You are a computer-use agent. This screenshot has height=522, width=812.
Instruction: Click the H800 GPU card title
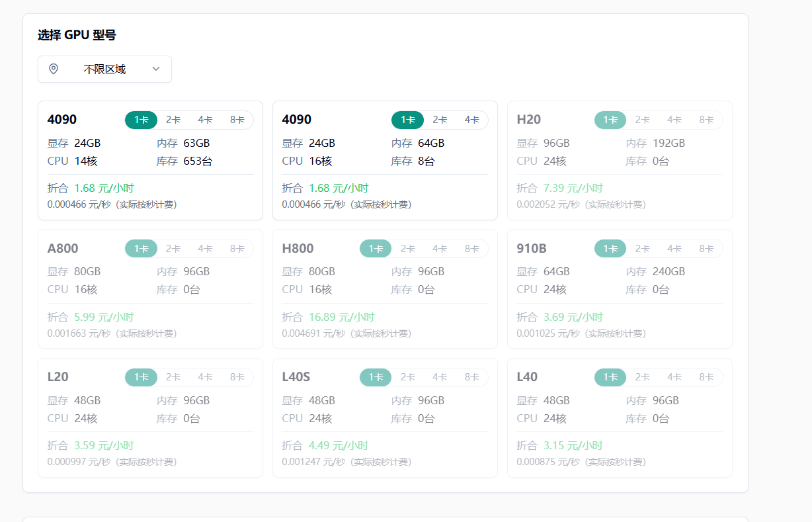298,249
